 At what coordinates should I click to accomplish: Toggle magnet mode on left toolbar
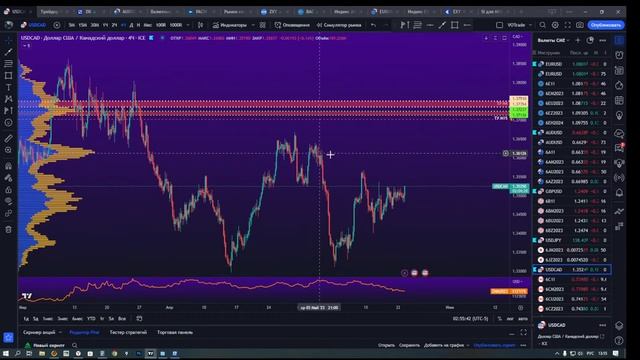click(x=8, y=166)
